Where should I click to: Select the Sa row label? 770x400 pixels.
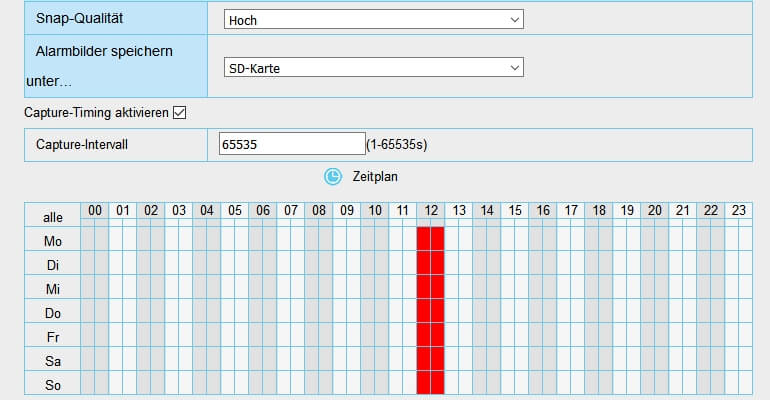click(52, 360)
